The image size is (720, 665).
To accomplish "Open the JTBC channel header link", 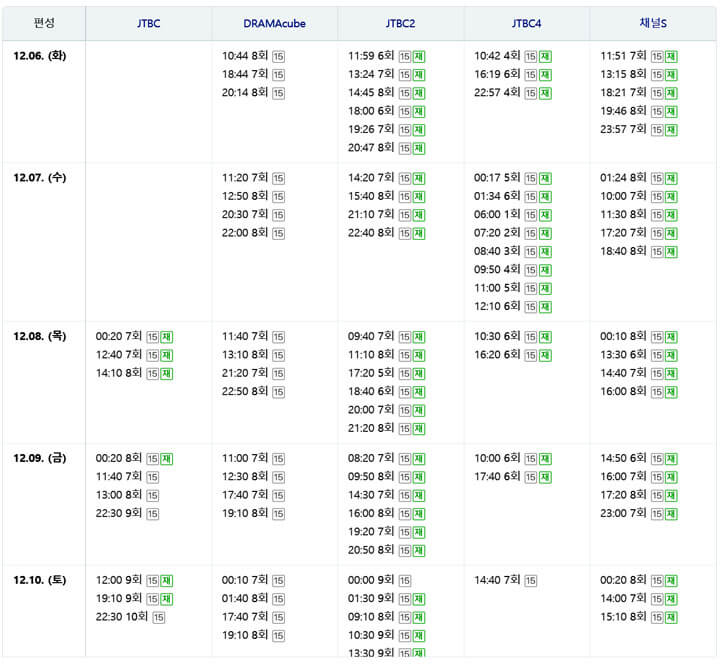I will (x=149, y=23).
